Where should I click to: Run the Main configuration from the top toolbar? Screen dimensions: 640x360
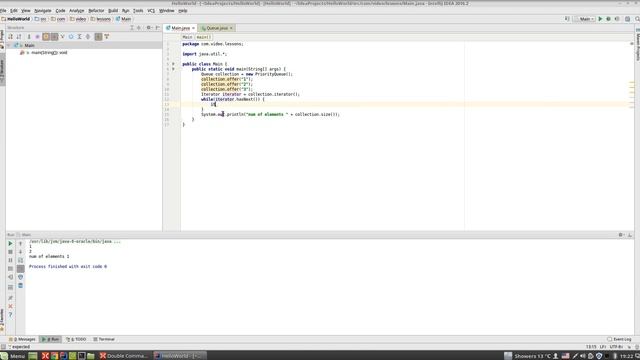click(600, 19)
